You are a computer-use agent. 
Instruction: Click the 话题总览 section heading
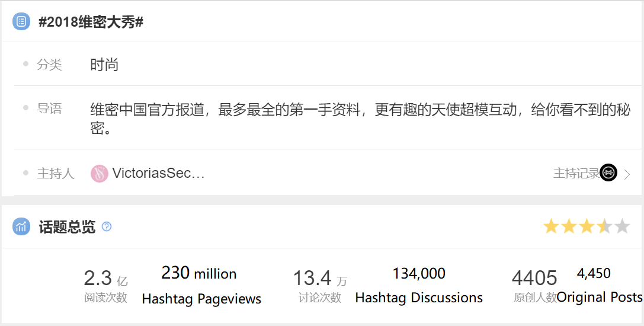[67, 226]
